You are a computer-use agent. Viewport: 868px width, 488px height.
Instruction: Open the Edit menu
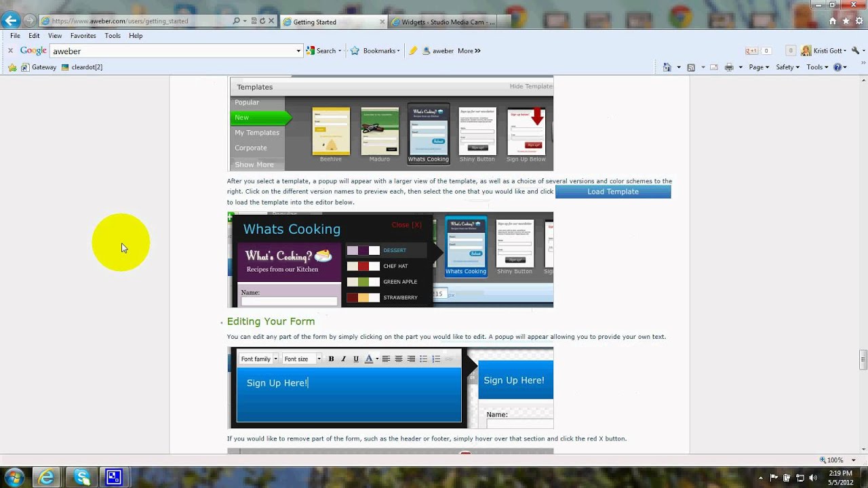(34, 36)
